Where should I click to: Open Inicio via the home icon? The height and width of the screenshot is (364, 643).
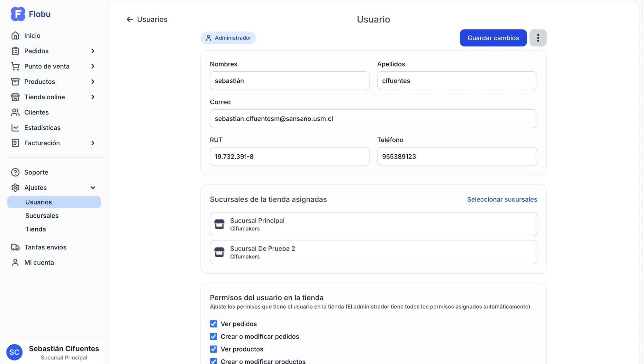click(15, 36)
